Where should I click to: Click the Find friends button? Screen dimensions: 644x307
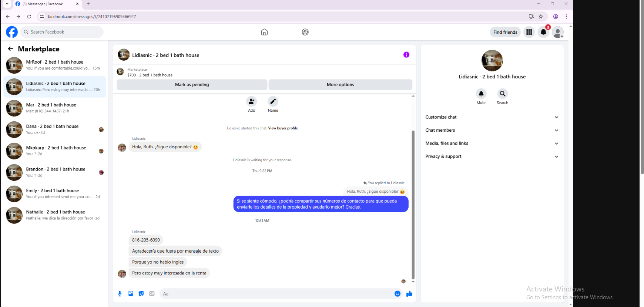[505, 32]
